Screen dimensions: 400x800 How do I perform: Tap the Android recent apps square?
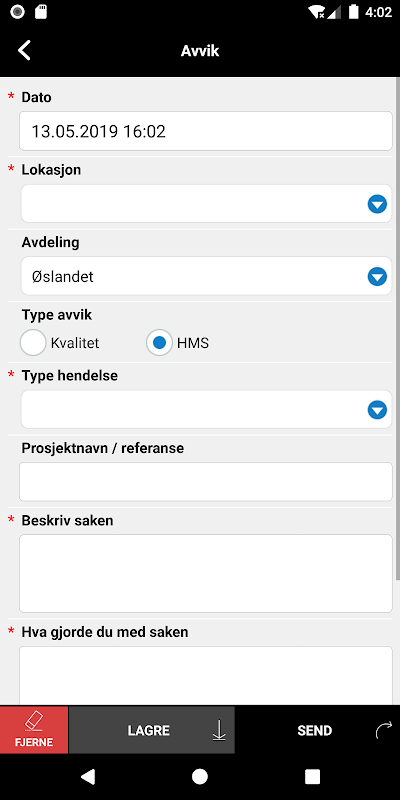point(312,777)
